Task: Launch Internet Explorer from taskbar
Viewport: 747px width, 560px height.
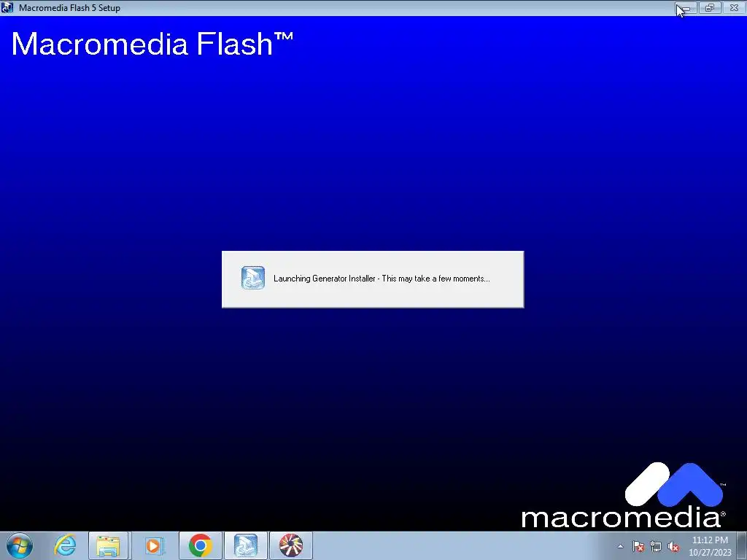Action: click(65, 545)
